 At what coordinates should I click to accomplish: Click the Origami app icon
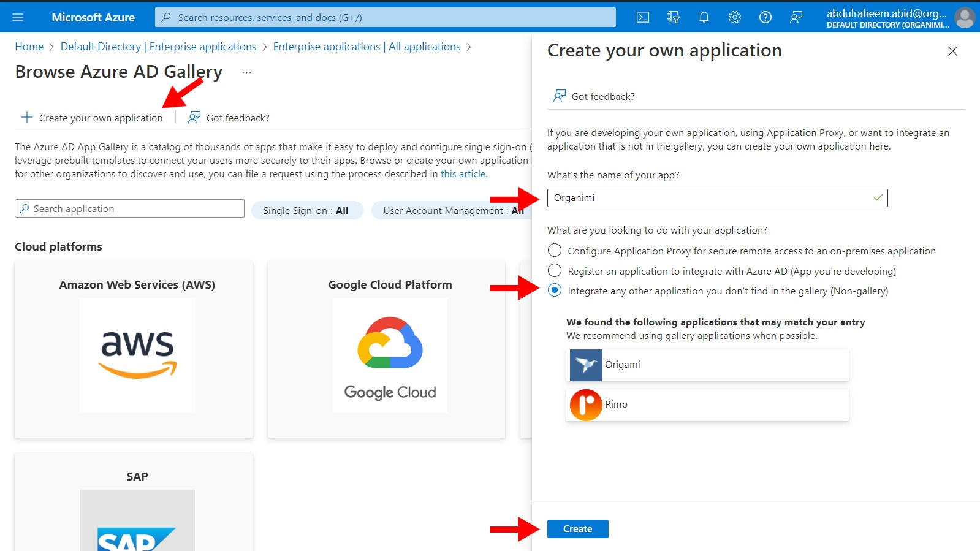[586, 365]
